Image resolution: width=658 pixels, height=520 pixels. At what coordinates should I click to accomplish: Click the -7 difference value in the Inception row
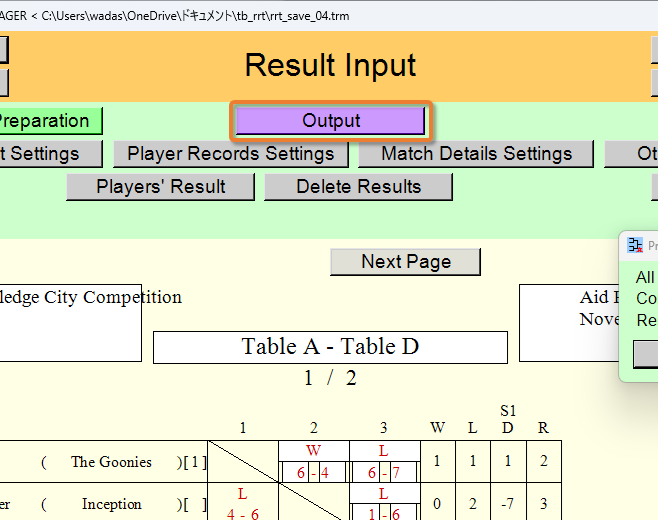tap(507, 504)
